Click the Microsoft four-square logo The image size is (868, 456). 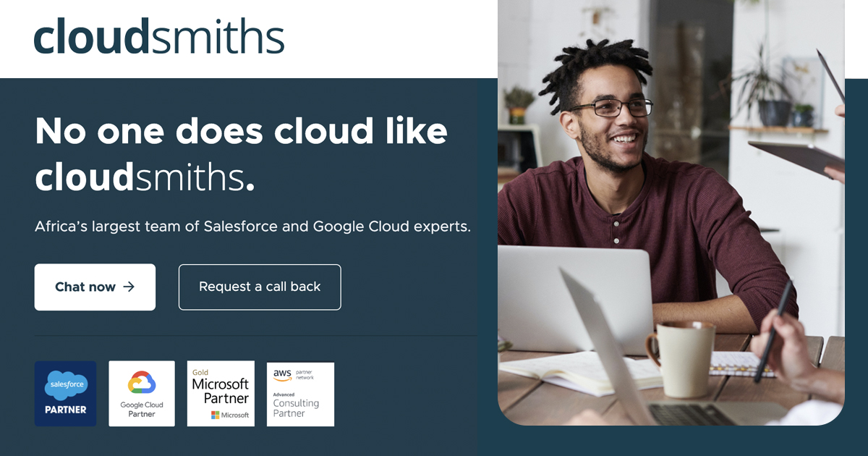point(216,415)
